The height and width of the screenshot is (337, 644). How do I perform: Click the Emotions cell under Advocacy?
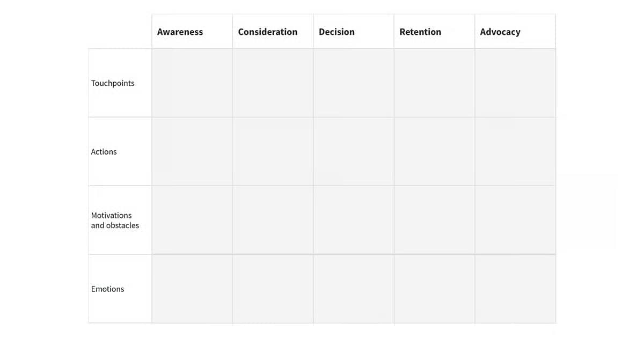[x=515, y=289]
